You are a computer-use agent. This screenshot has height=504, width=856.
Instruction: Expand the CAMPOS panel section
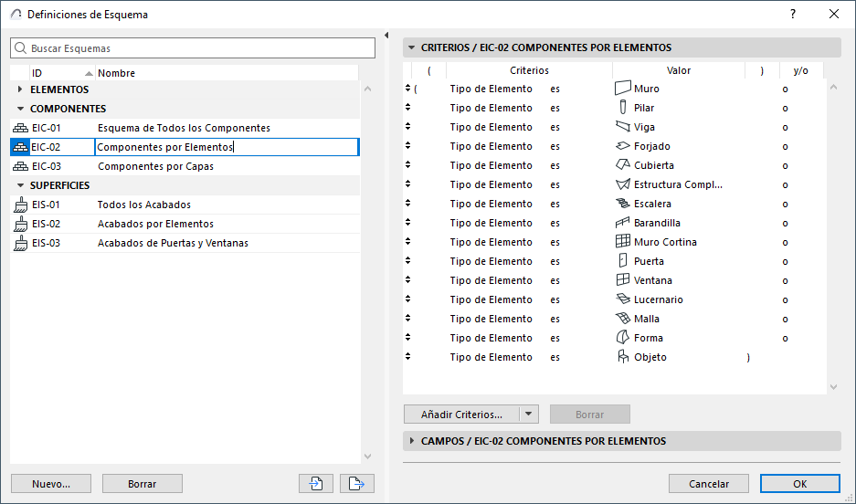[411, 441]
